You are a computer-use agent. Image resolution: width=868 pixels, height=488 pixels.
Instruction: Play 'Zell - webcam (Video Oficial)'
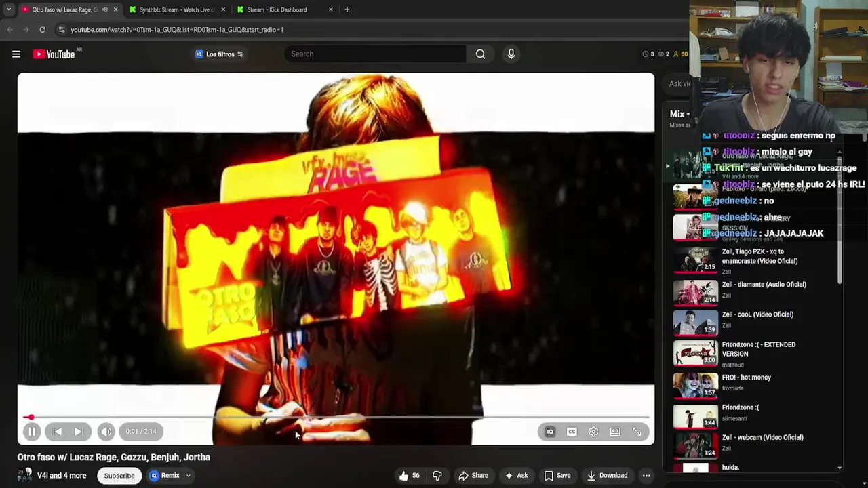[x=762, y=437]
